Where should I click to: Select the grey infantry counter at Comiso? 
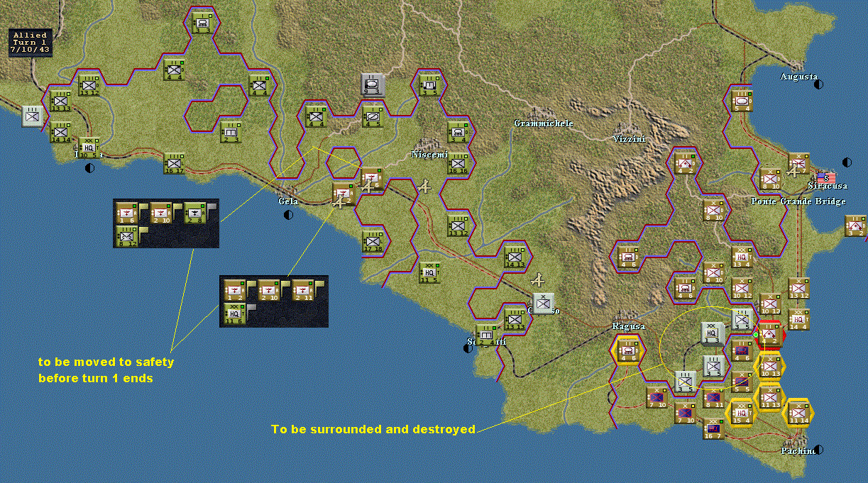coord(544,304)
